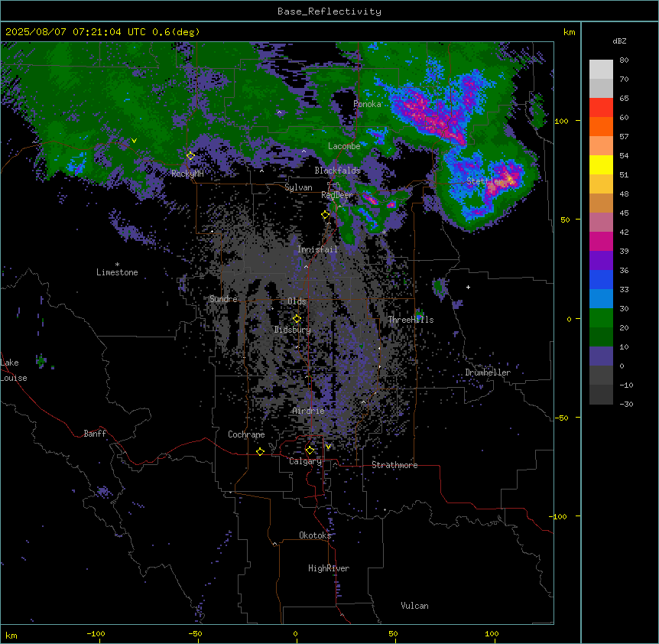The image size is (659, 644).
Task: Click the RedDeer city label
Action: click(336, 195)
